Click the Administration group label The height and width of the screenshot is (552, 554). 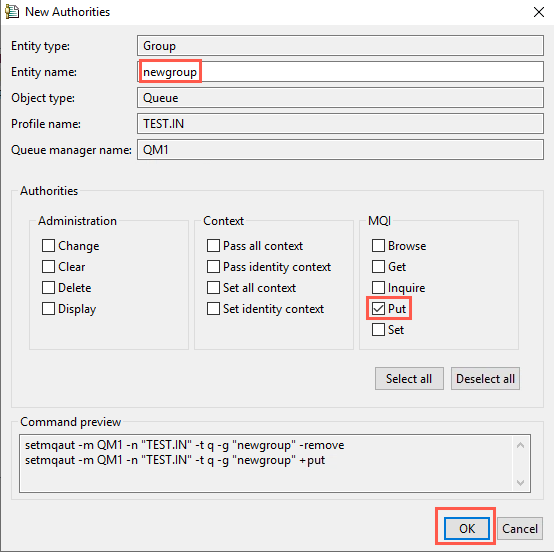(x=77, y=221)
